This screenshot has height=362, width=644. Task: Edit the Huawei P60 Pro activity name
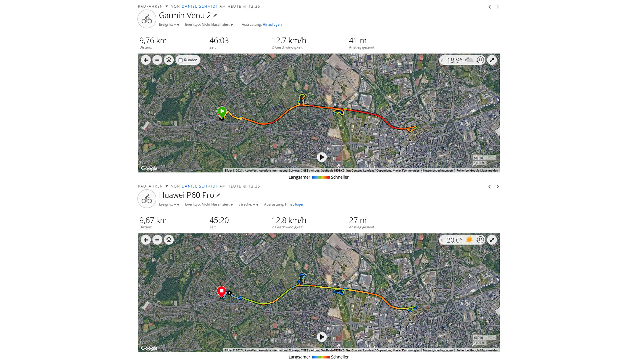218,195
